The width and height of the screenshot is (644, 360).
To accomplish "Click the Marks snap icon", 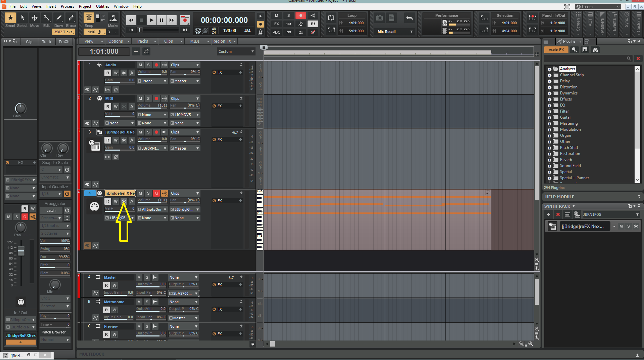I will [113, 20].
